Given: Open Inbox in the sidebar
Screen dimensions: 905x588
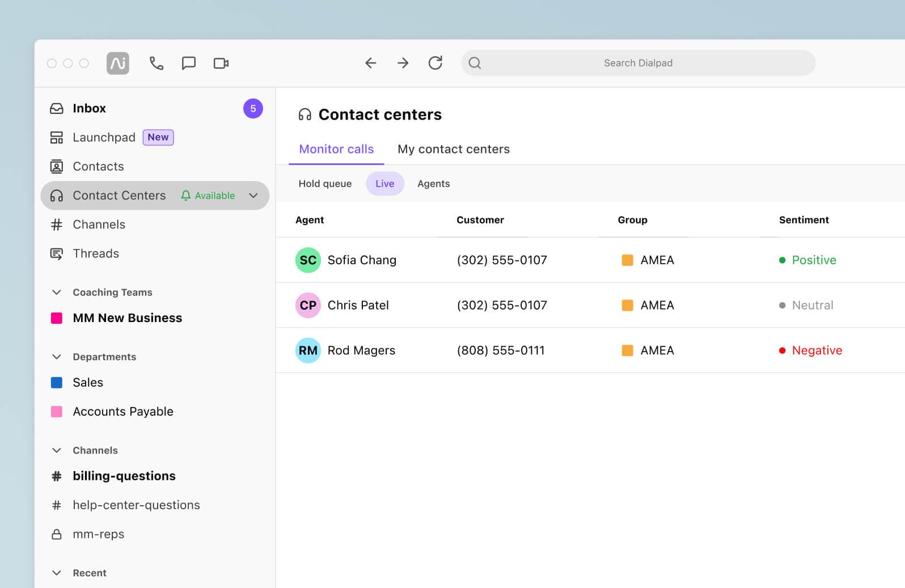Looking at the screenshot, I should [89, 108].
